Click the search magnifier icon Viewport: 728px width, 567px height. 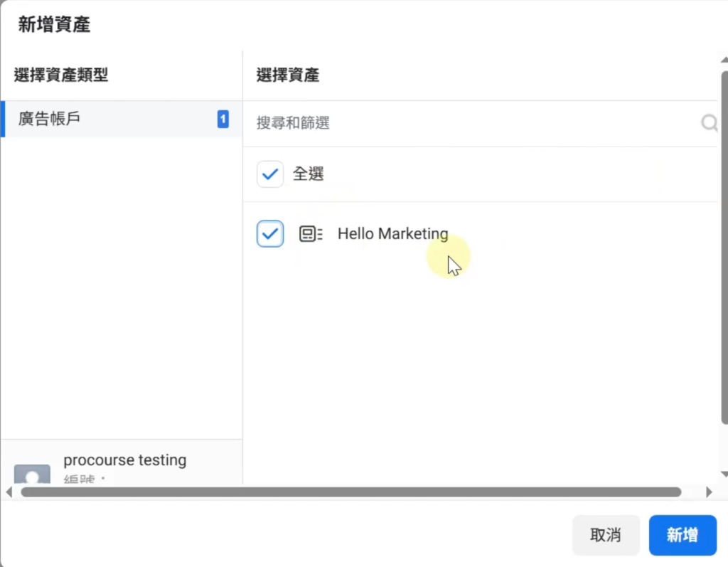pyautogui.click(x=709, y=124)
